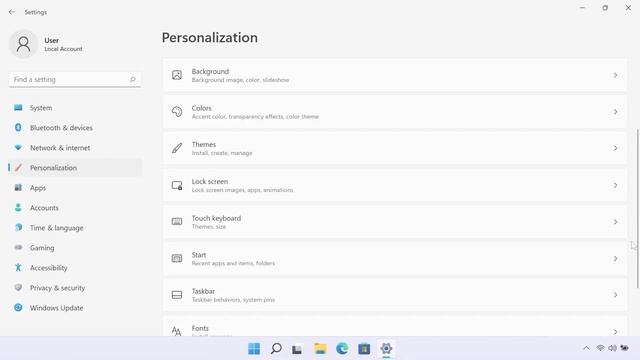Open Accessibility settings
640x360 pixels.
tap(75, 268)
